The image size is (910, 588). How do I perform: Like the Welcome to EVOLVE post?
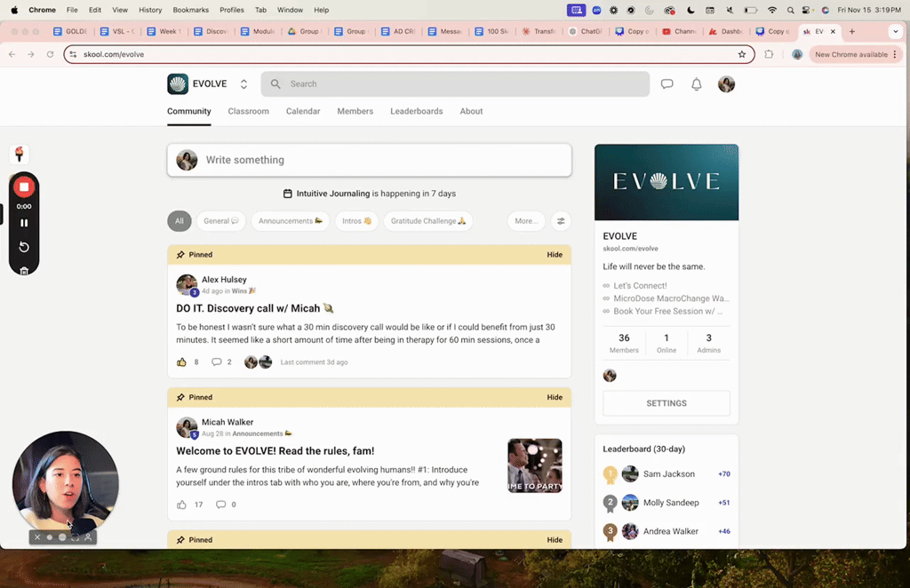click(x=181, y=505)
